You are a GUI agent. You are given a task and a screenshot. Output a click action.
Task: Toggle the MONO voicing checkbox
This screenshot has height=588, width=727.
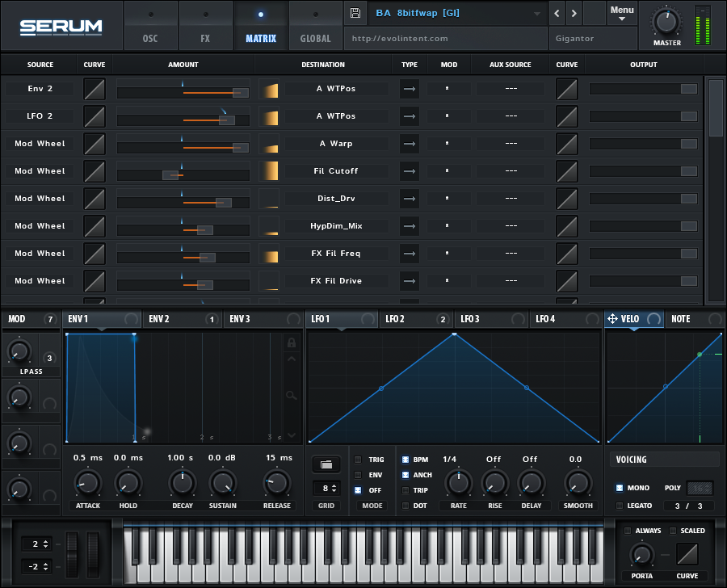coord(620,488)
